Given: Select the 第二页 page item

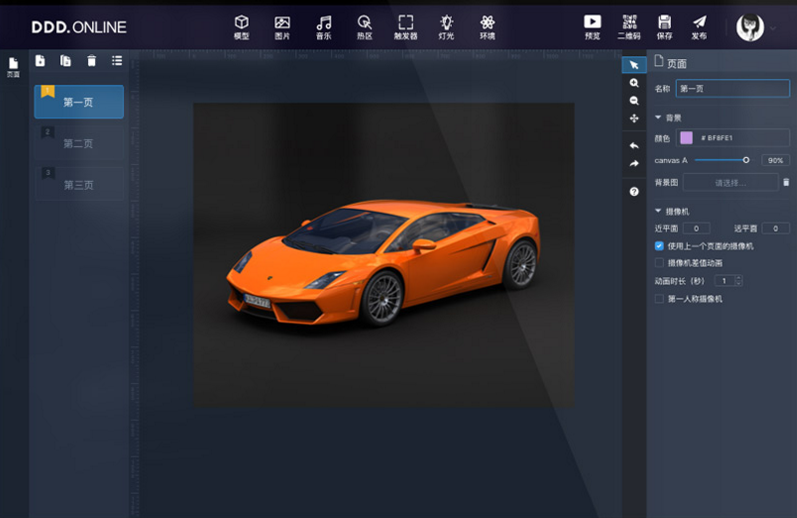Looking at the screenshot, I should (x=80, y=143).
